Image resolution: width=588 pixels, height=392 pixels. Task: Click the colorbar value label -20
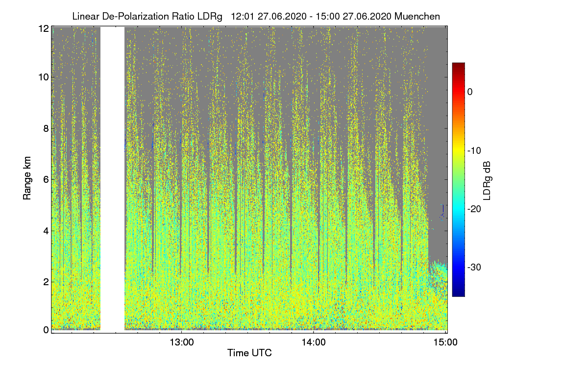[x=474, y=209]
